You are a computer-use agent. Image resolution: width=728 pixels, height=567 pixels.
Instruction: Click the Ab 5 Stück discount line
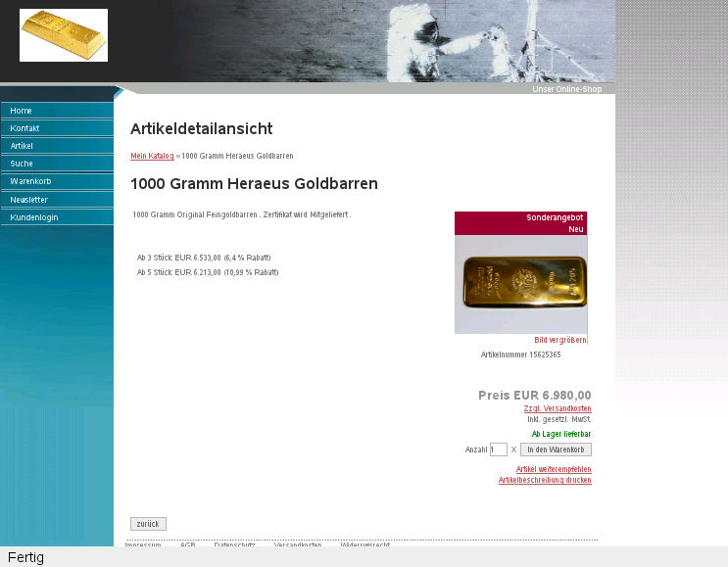click(x=208, y=272)
